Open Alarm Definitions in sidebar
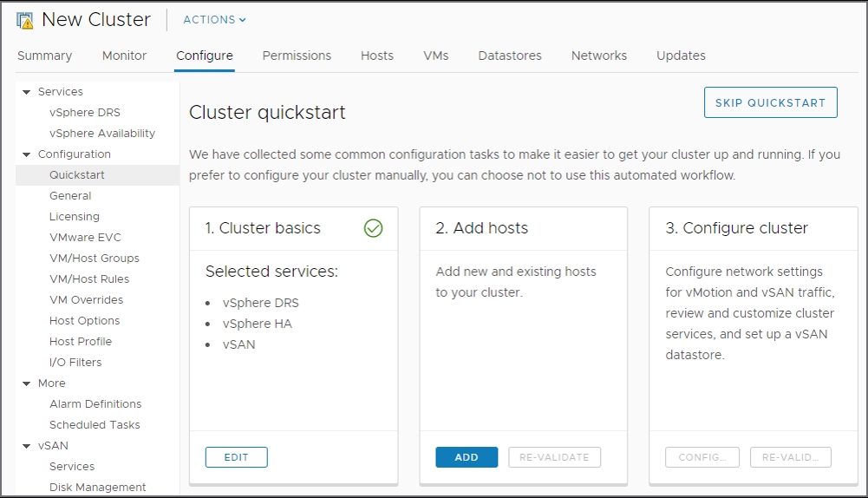The image size is (868, 498). point(95,404)
